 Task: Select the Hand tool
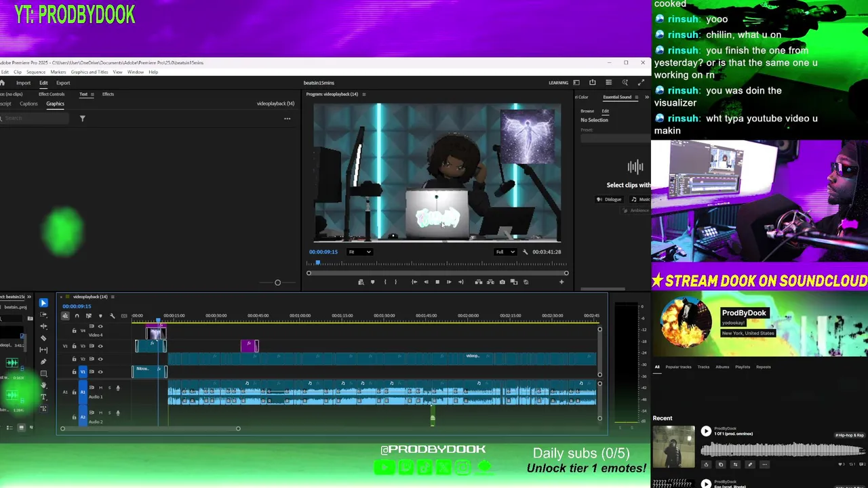[x=43, y=385]
